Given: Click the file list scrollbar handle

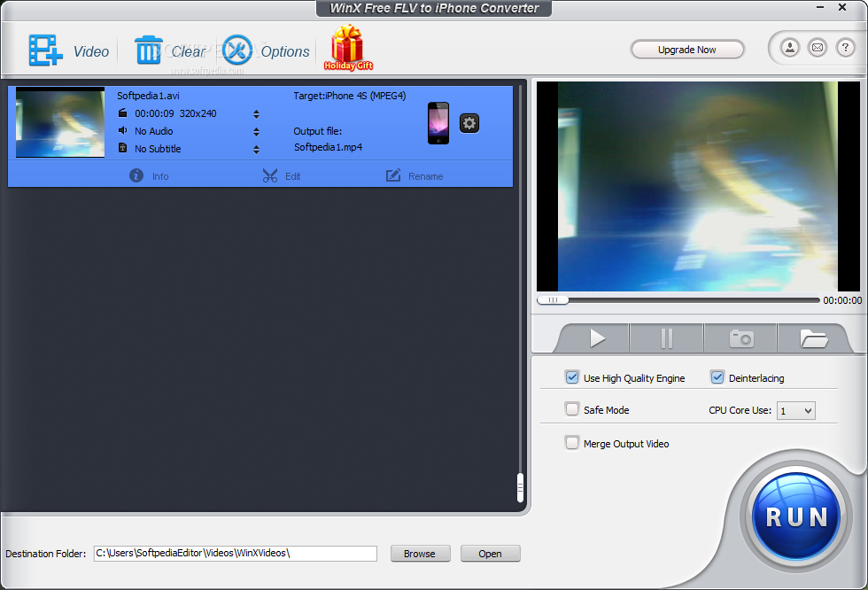Looking at the screenshot, I should click(x=520, y=487).
